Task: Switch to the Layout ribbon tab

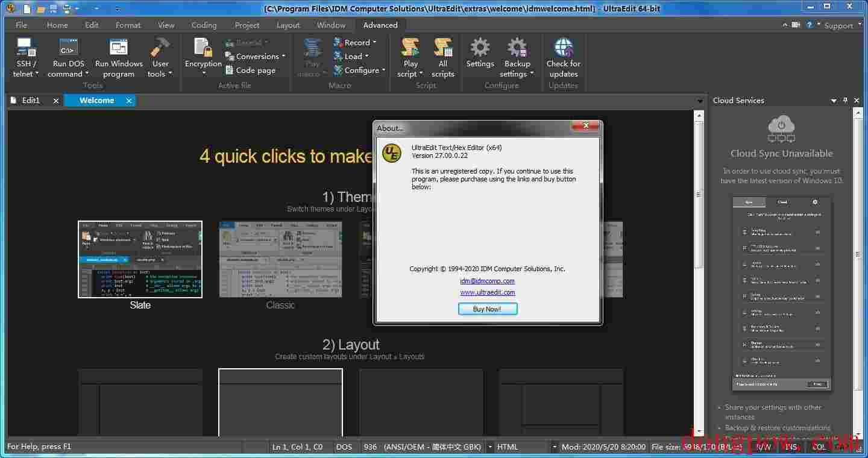Action: tap(288, 25)
